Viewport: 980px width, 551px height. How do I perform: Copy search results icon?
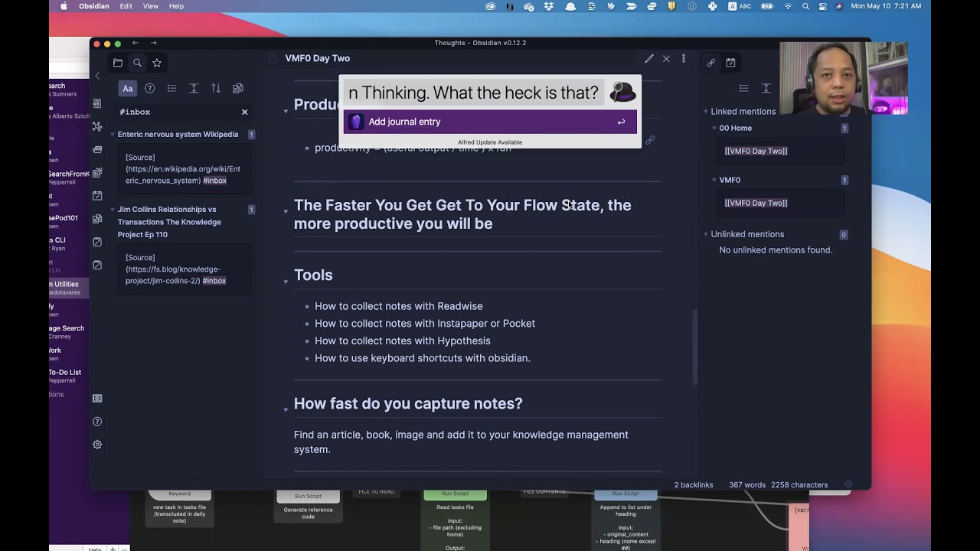[x=238, y=89]
